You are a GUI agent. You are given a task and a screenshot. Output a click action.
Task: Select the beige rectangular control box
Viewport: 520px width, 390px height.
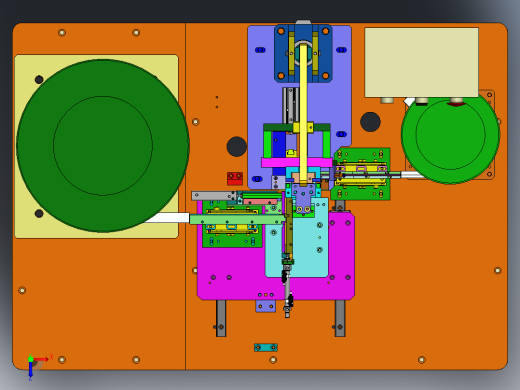[x=422, y=62]
